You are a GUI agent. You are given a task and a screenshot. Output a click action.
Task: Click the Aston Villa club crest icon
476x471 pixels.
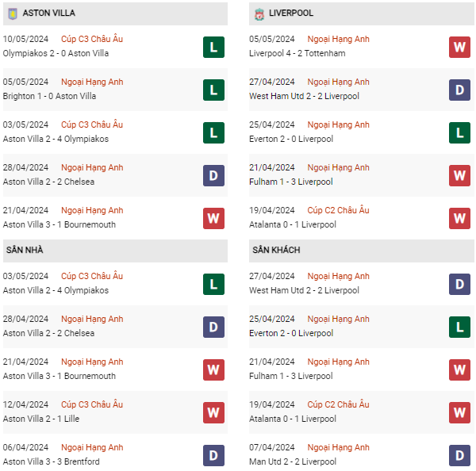[x=13, y=13]
